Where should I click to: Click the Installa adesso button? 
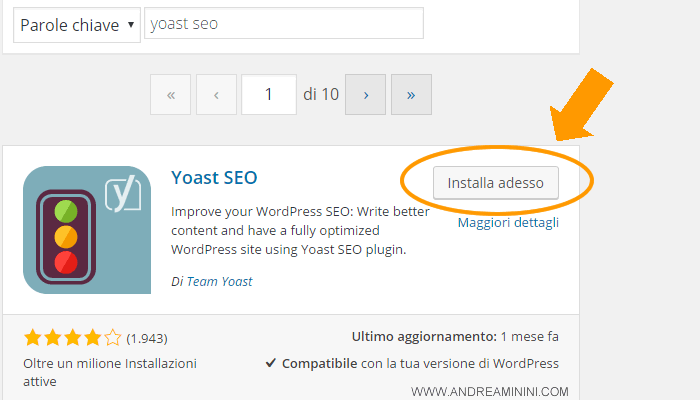pos(496,183)
